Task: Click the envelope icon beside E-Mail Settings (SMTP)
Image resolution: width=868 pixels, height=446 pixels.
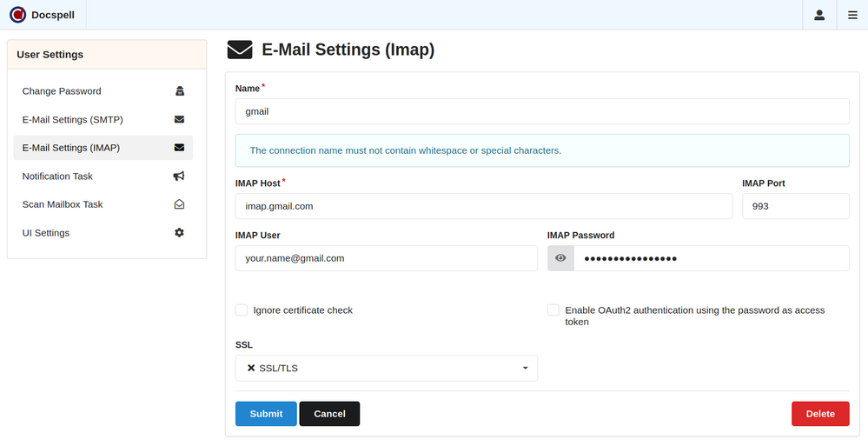Action: [179, 119]
